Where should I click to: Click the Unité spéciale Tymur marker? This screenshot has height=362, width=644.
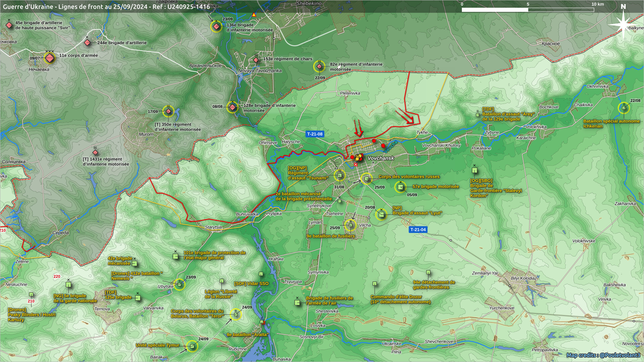point(192,346)
